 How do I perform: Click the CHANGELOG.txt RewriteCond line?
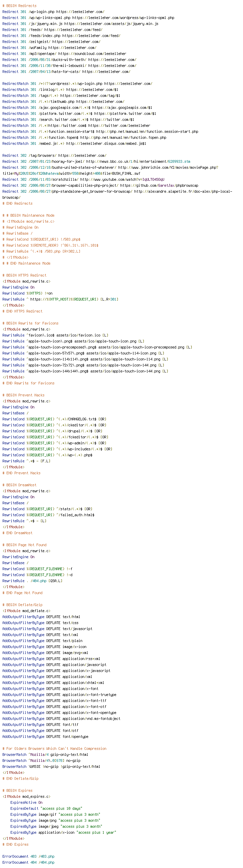pos(54,419)
